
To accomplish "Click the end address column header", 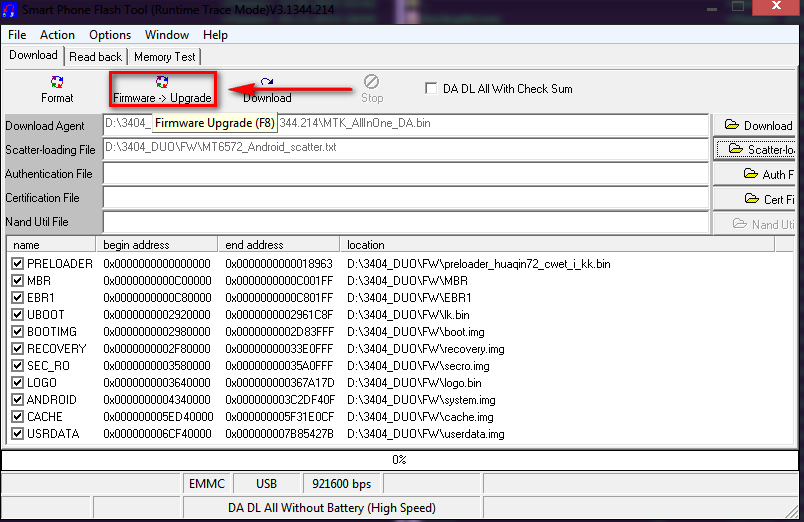I will pos(279,245).
